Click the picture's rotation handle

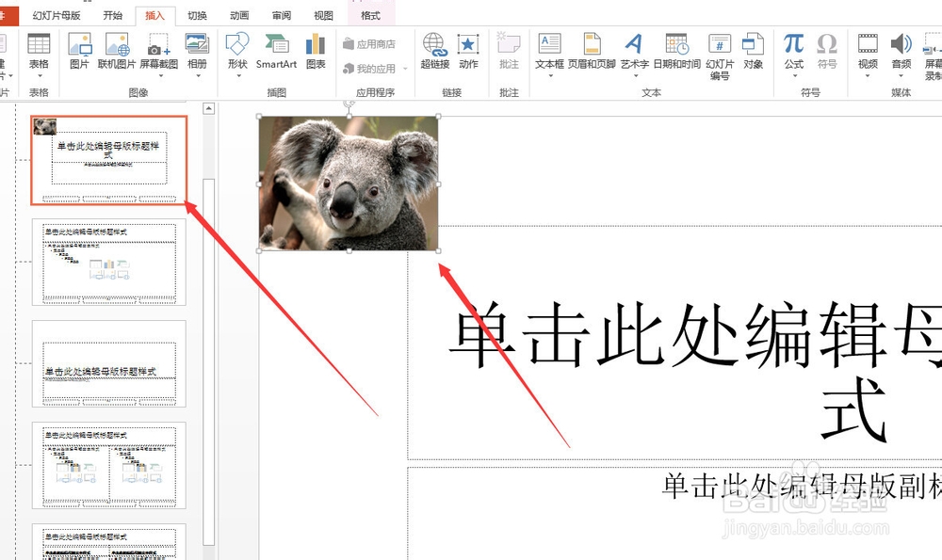(x=349, y=104)
